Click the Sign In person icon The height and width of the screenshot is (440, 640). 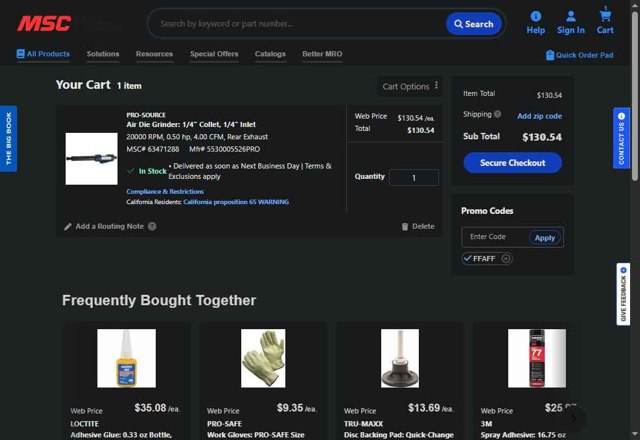point(571,16)
